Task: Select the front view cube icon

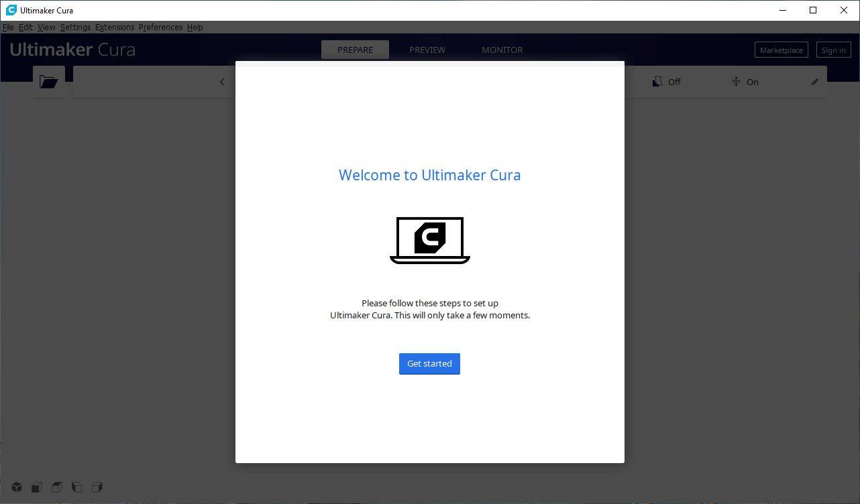Action: (37, 487)
